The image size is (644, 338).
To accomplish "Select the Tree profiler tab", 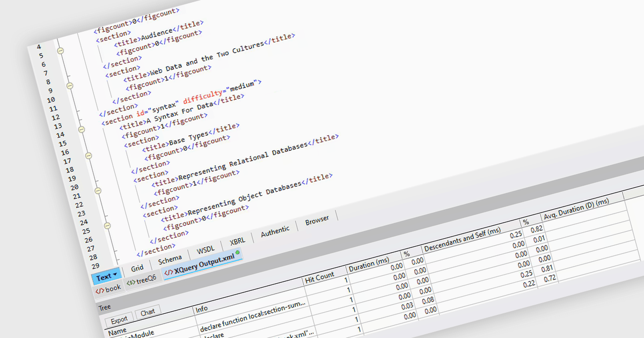I will (105, 308).
